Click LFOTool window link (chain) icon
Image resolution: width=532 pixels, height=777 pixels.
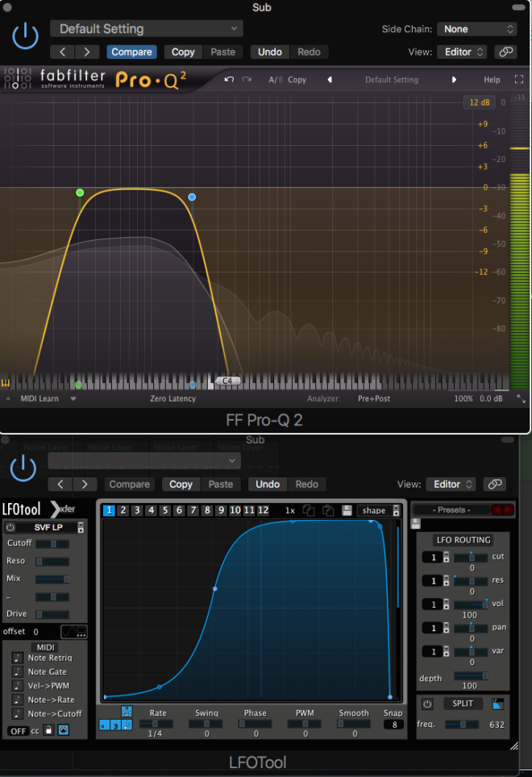tap(495, 484)
